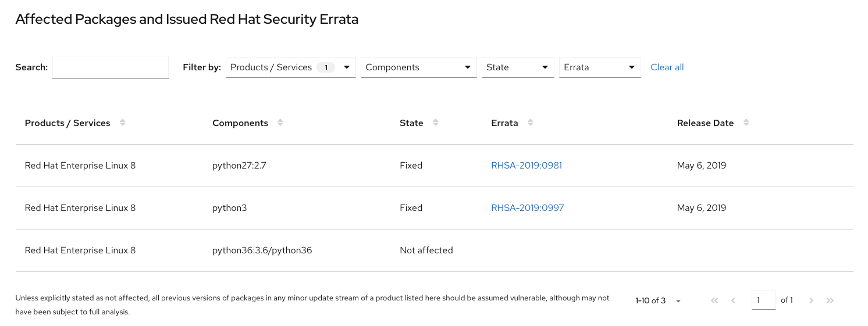
Task: Open the RHSA-2019:0997 errata link
Action: (x=527, y=208)
